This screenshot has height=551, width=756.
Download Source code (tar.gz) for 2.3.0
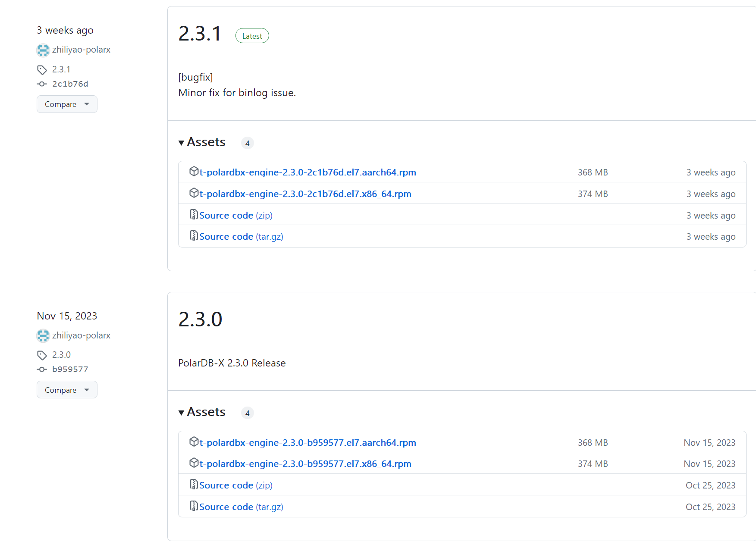click(241, 507)
